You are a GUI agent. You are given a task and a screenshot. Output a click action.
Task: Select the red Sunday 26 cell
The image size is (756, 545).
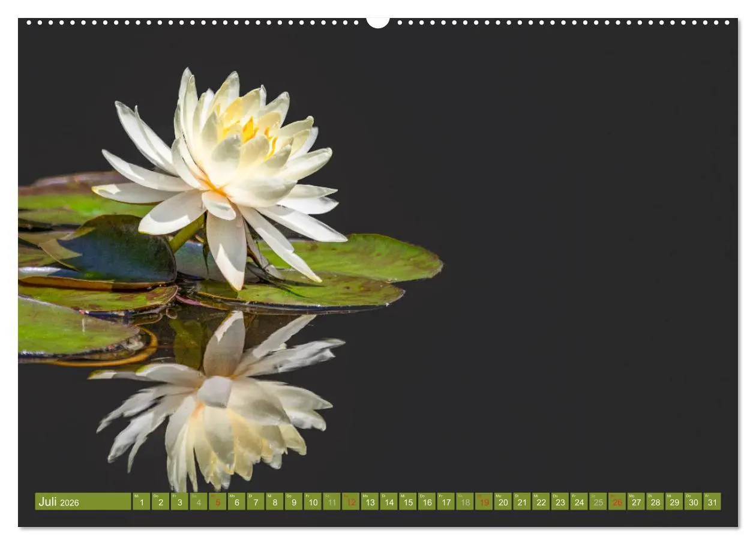[x=617, y=502]
